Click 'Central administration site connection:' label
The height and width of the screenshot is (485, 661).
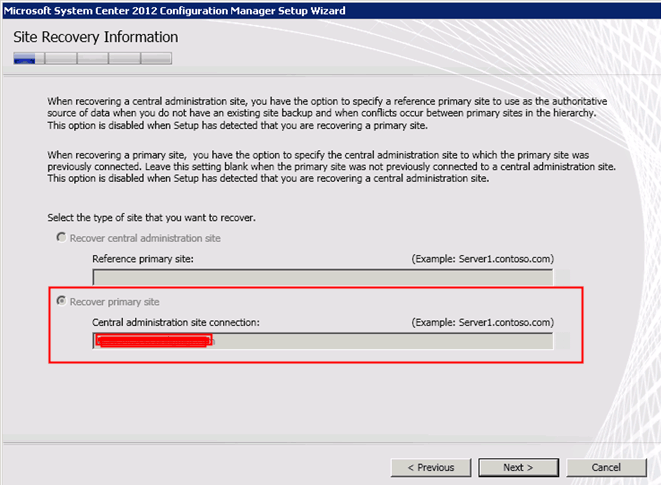(176, 322)
